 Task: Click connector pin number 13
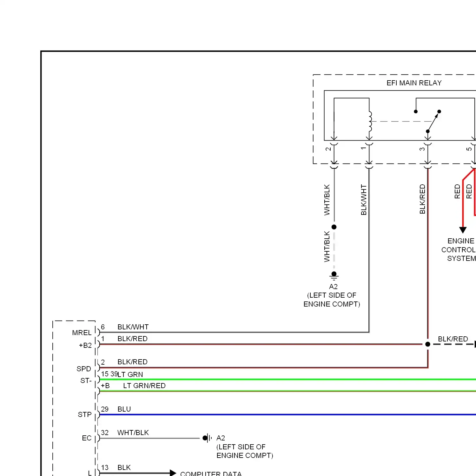pos(105,467)
